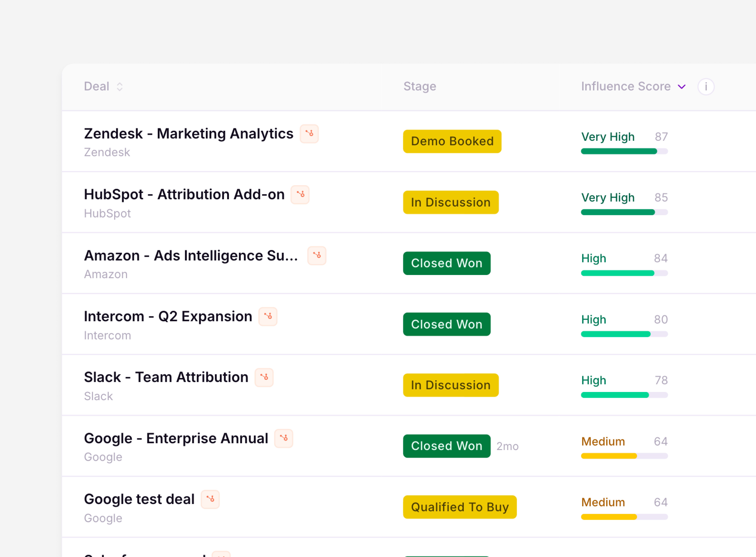
Task: Click Amazon row Closed Won badge
Action: tap(447, 263)
